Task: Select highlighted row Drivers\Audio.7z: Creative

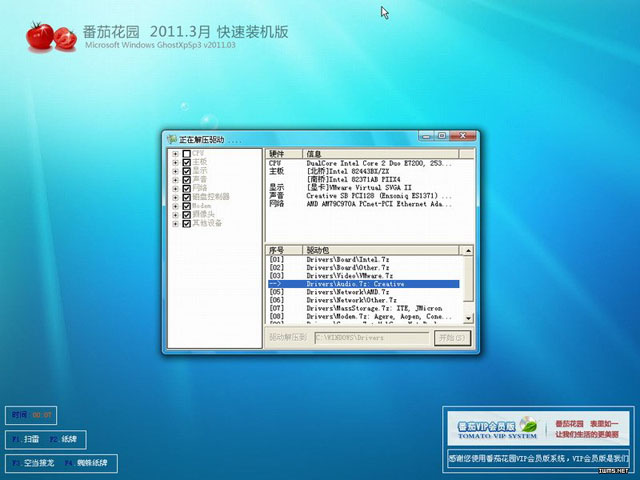Action: coord(363,284)
